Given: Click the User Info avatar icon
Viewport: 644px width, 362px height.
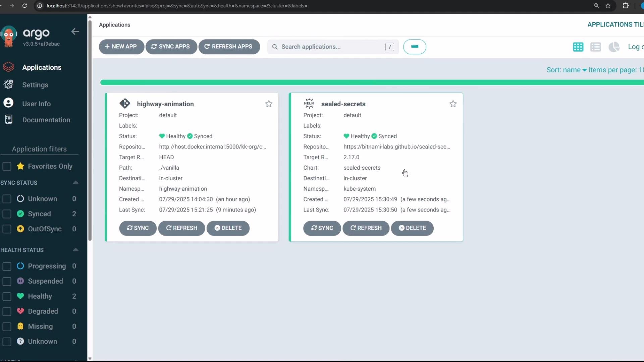Looking at the screenshot, I should tap(8, 103).
